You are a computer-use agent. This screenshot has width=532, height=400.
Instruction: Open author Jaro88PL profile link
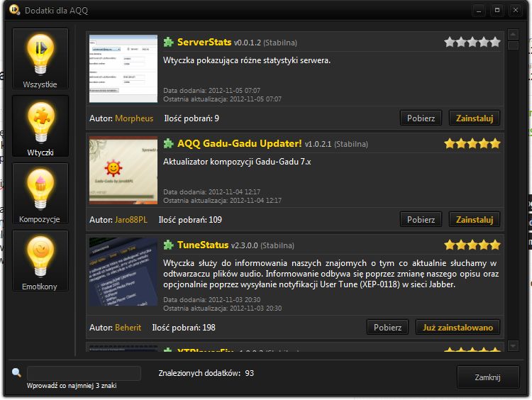point(131,220)
